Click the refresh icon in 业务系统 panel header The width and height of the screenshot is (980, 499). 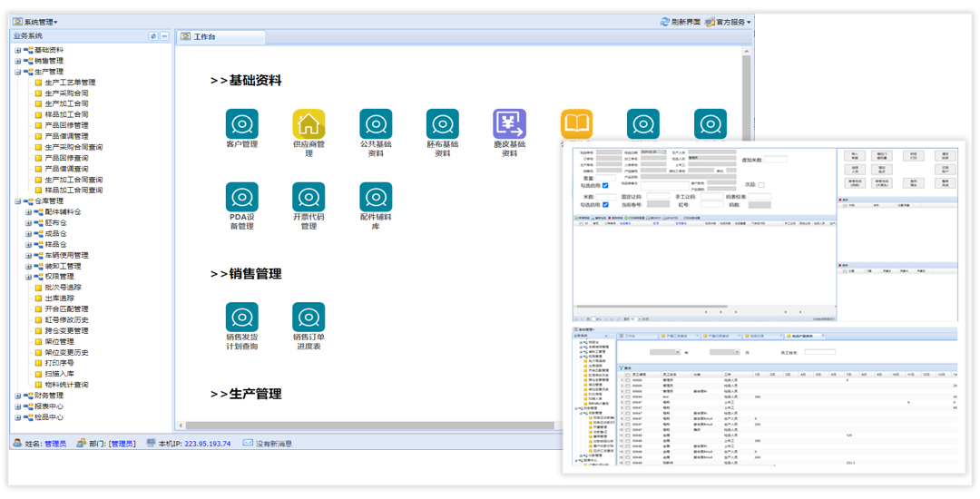pyautogui.click(x=153, y=36)
